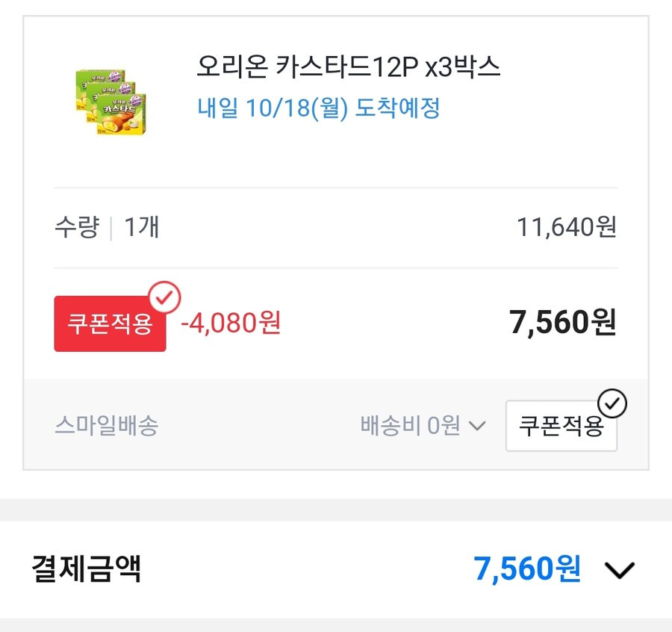
Task: Open the 배송비 0원 shipping fee dropdown
Action: (423, 425)
